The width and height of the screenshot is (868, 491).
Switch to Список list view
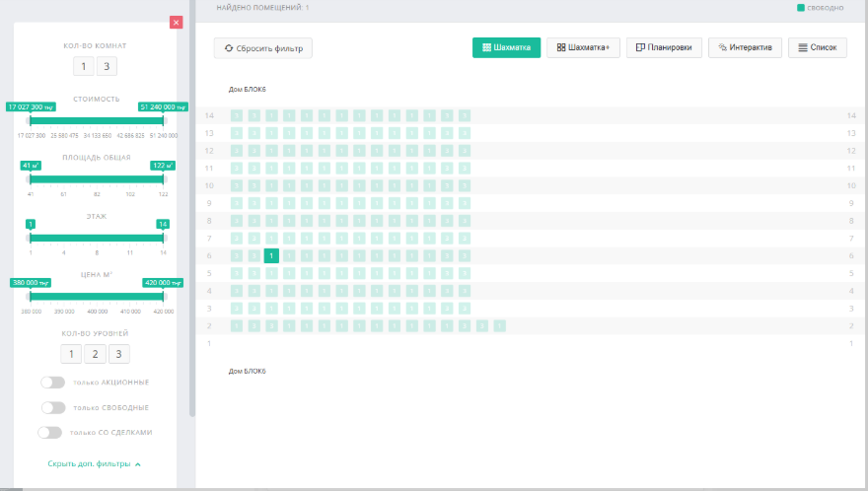click(x=817, y=47)
